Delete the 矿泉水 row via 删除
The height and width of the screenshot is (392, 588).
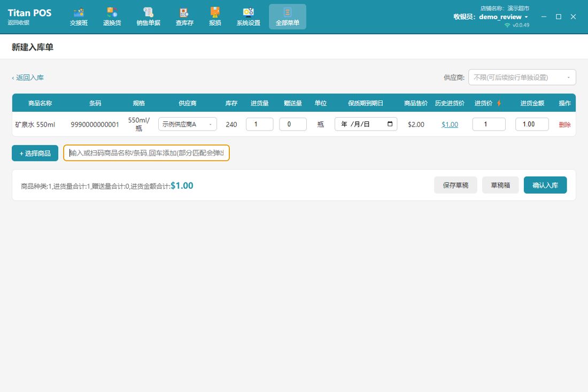pos(564,125)
